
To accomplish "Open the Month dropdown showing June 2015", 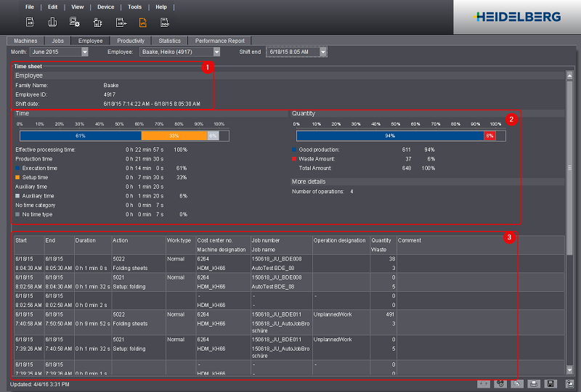I will 85,52.
